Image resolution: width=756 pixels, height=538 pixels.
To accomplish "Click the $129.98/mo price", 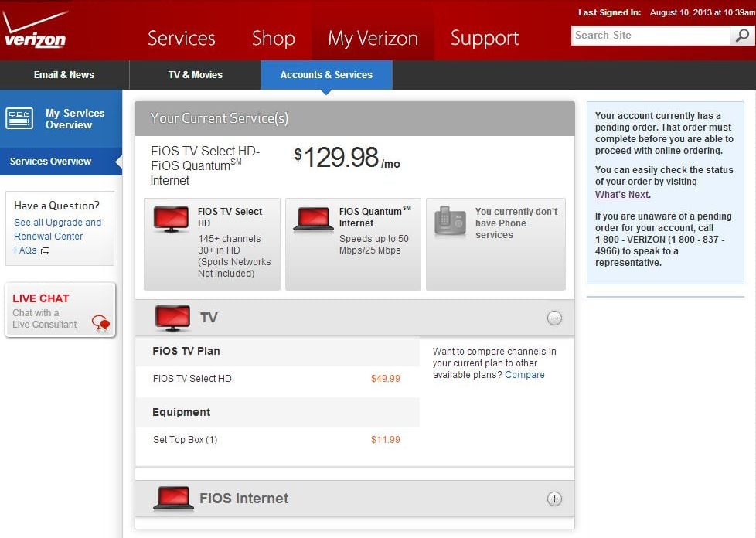I will (x=346, y=158).
